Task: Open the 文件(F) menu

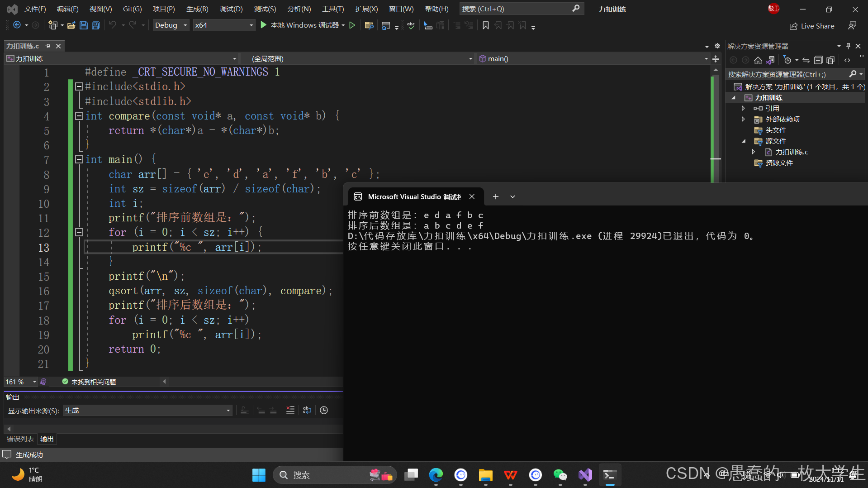Action: pyautogui.click(x=35, y=9)
